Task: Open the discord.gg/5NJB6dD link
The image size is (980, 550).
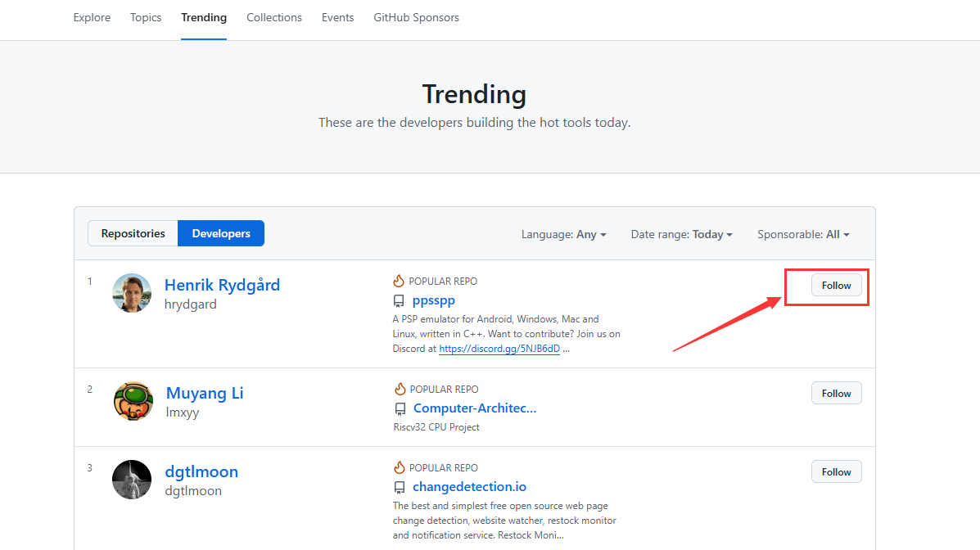Action: (499, 349)
